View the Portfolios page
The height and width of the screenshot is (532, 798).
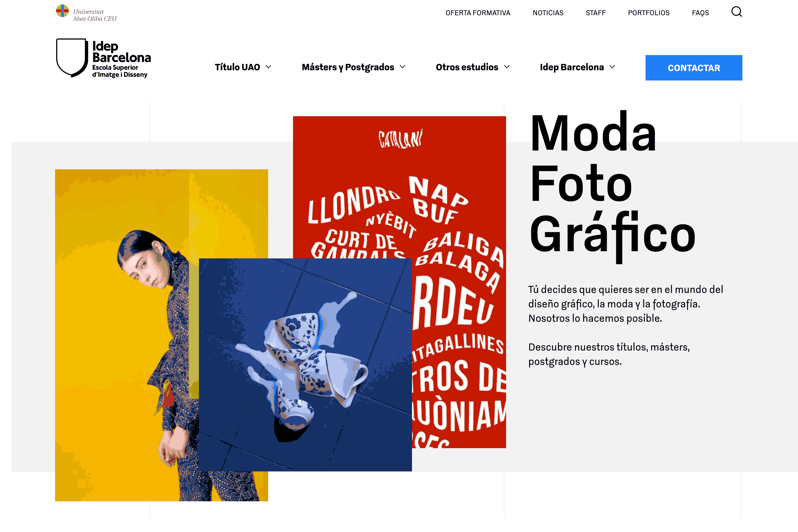point(648,13)
